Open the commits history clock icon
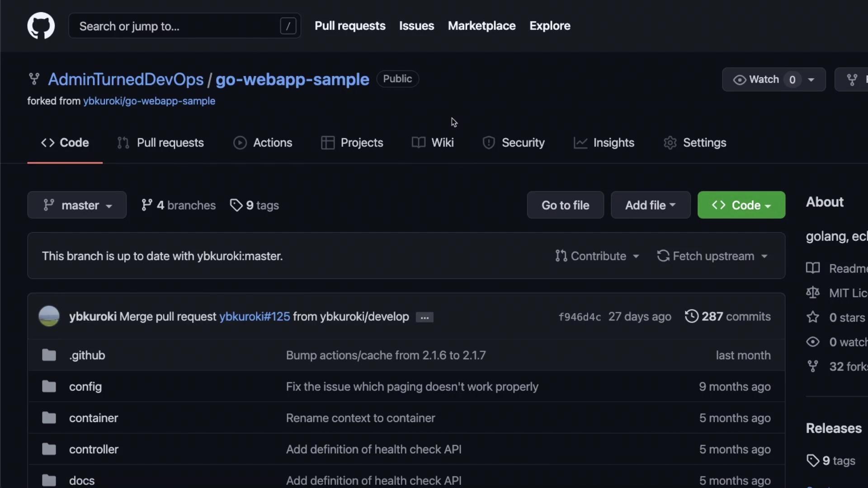Screen dimensions: 868x488 [x=691, y=316]
